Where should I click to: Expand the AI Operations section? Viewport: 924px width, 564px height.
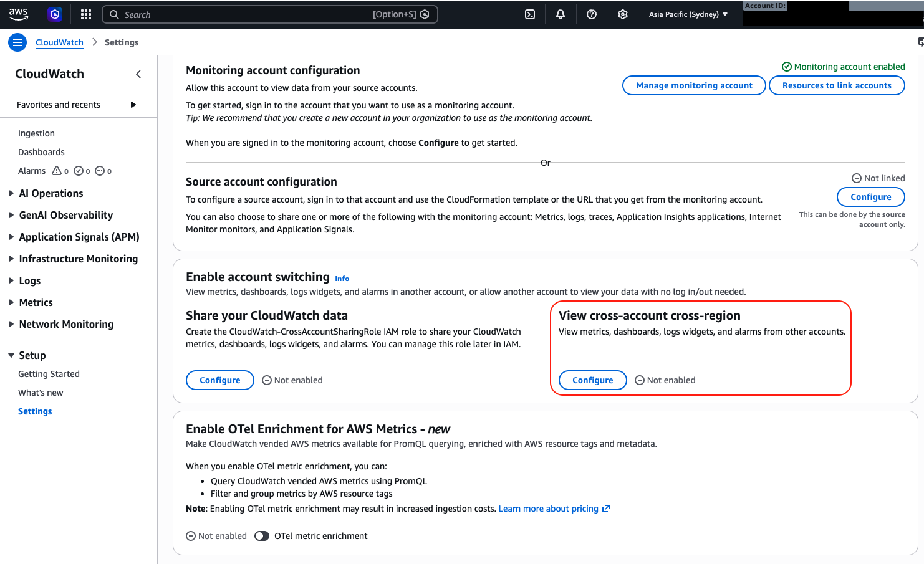coord(11,193)
